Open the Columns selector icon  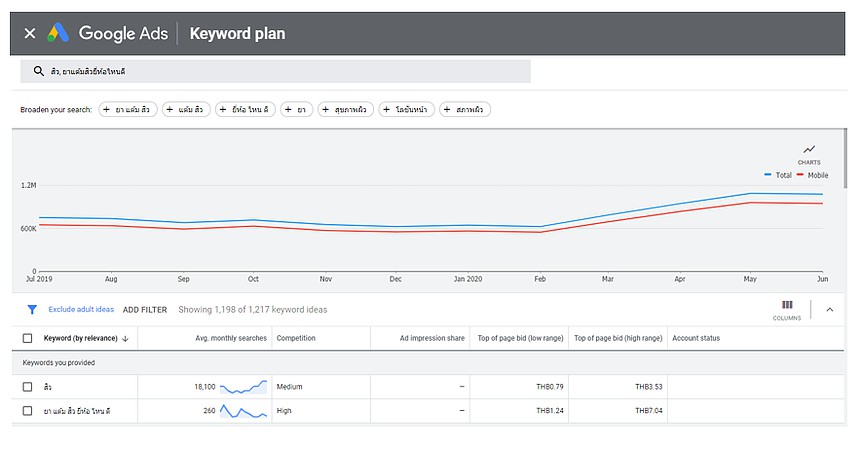coord(787,305)
